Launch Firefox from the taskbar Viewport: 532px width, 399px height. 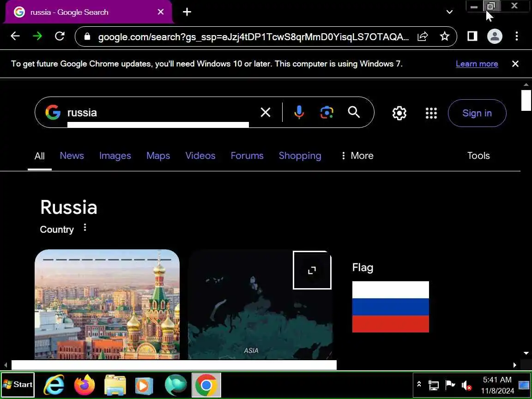pyautogui.click(x=85, y=385)
